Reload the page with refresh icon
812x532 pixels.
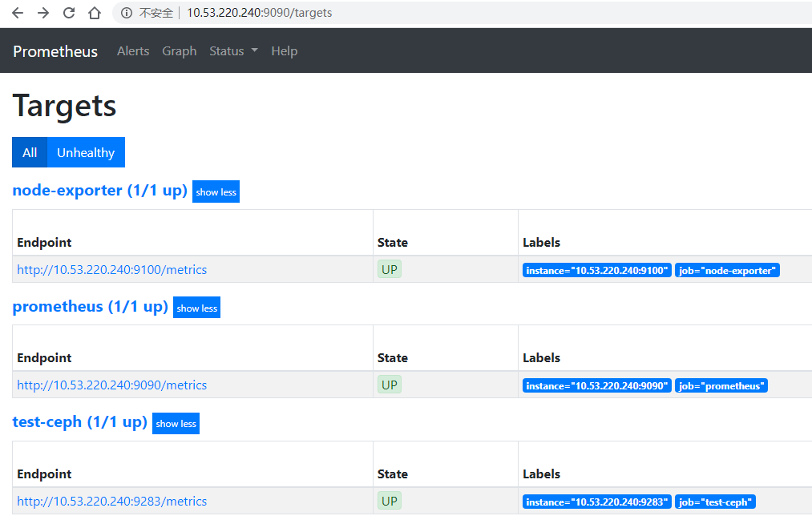69,13
